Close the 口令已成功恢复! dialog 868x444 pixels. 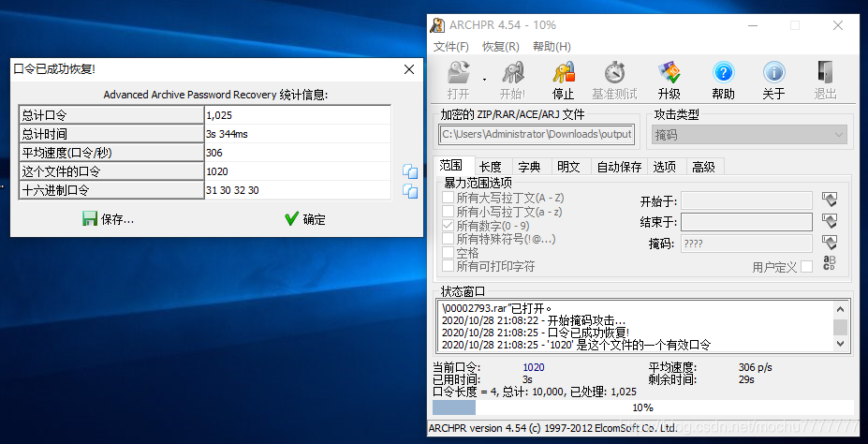409,69
